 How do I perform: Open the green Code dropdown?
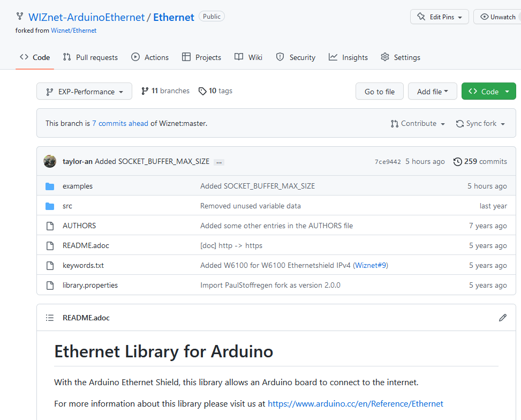tap(488, 92)
